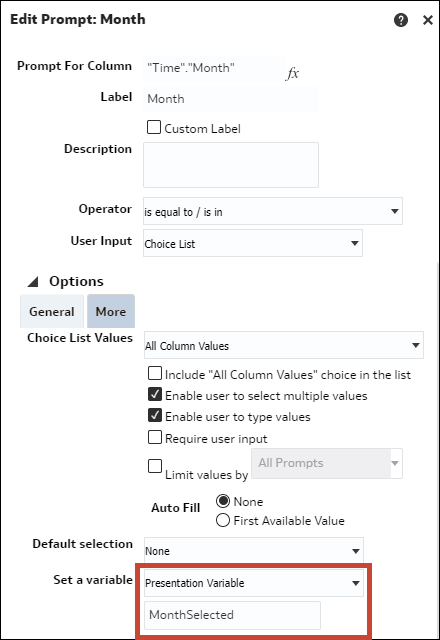This screenshot has height=640, width=440.
Task: Uncheck Enable user to select multiple values
Action: tap(155, 394)
